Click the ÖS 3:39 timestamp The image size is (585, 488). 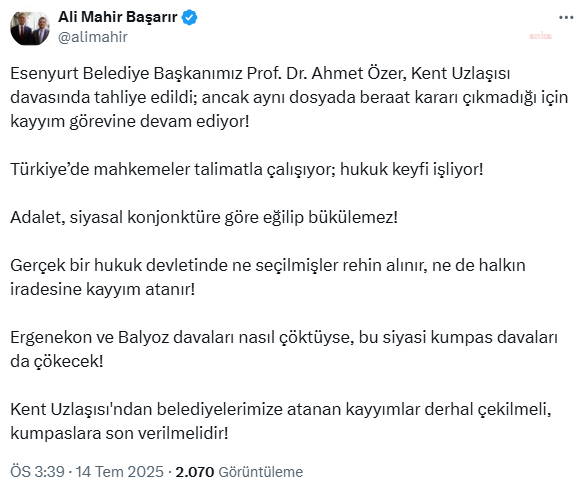pos(37,472)
